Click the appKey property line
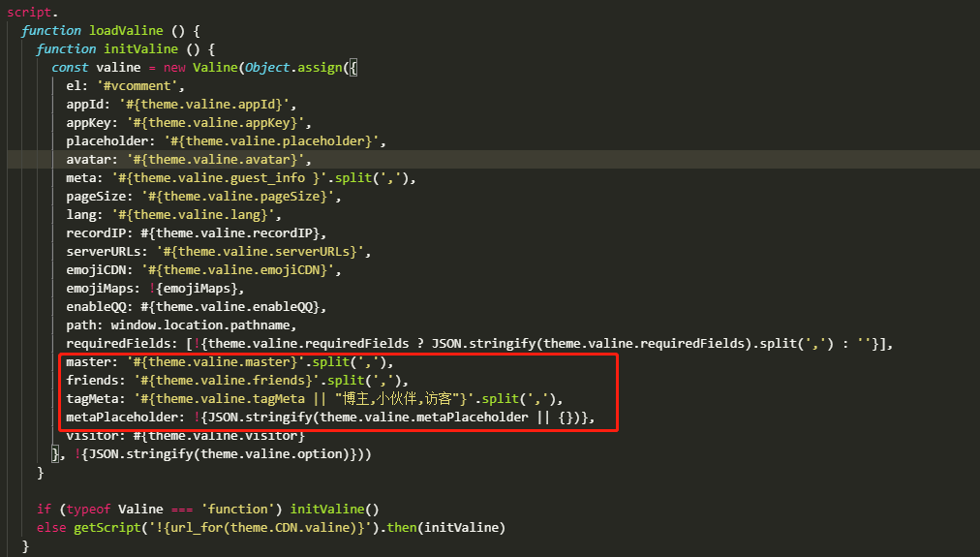Viewport: 980px width, 557px height. (188, 122)
